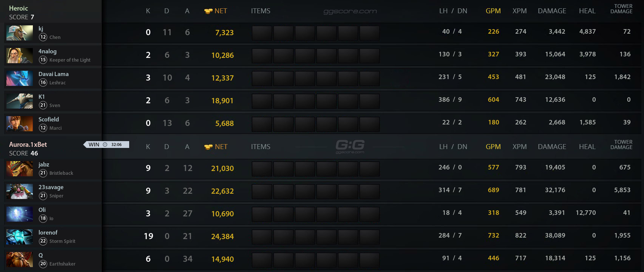644x272 pixels.
Task: Open Marci hero portrait
Action: tap(20, 124)
